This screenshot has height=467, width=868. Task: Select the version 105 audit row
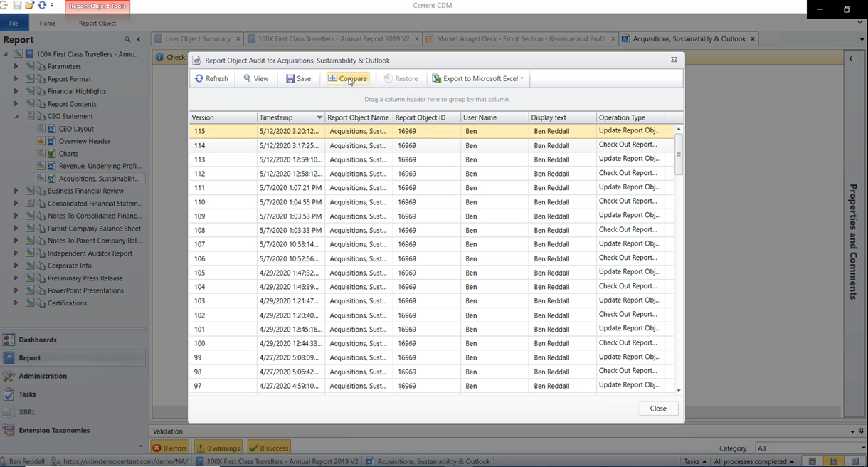pyautogui.click(x=431, y=273)
